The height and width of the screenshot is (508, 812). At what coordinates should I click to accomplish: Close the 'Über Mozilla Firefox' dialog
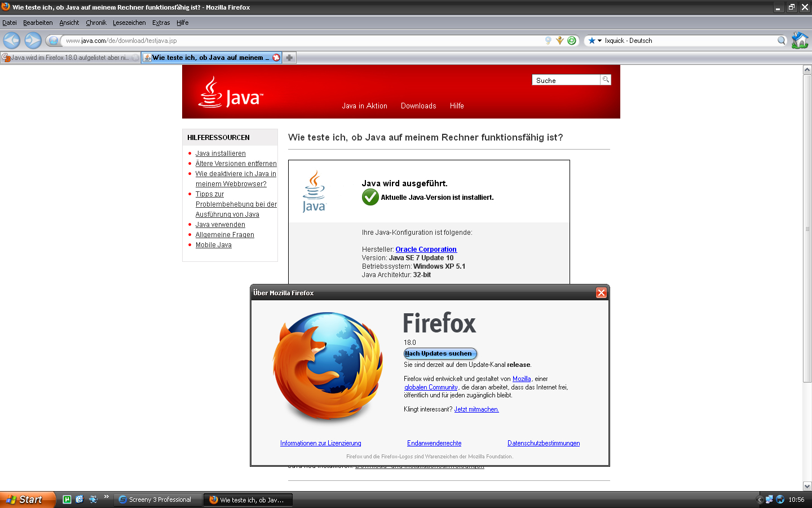point(601,293)
